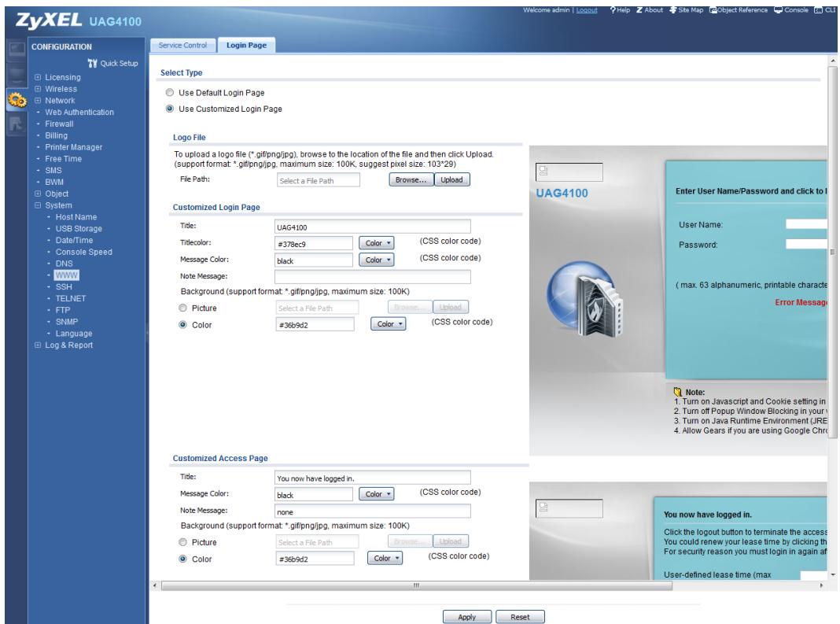Expand the Object menu
The width and height of the screenshot is (840, 624).
click(38, 194)
